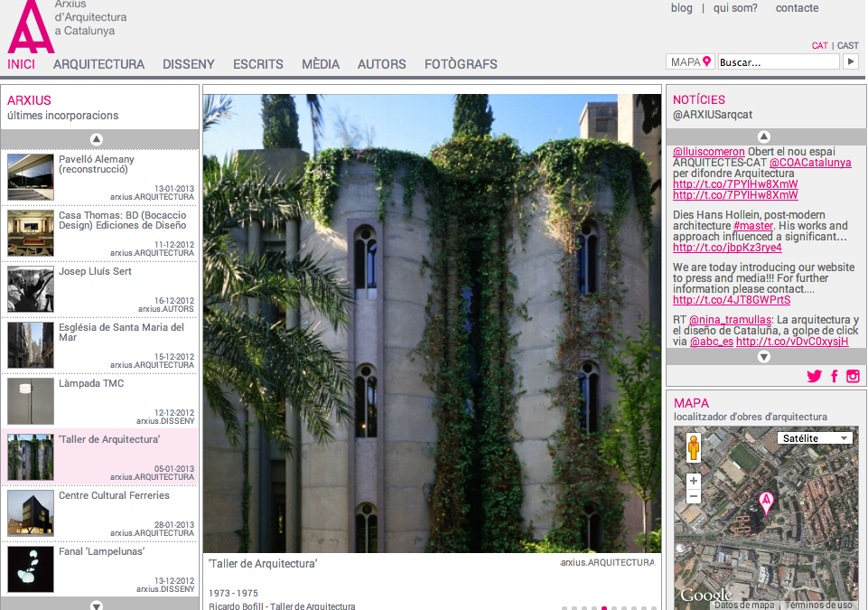Image resolution: width=868 pixels, height=610 pixels.
Task: Zoom in using the map plus control
Action: (x=694, y=480)
